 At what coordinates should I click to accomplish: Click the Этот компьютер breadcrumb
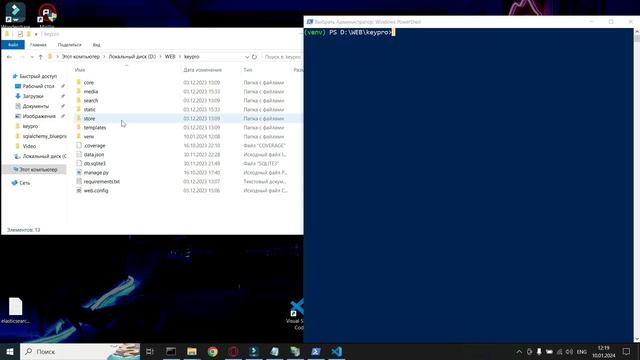click(81, 57)
